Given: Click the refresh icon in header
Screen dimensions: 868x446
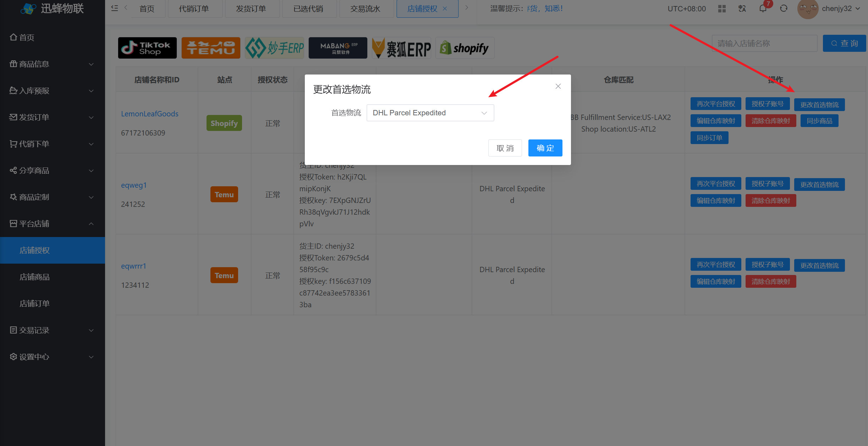Looking at the screenshot, I should point(784,9).
